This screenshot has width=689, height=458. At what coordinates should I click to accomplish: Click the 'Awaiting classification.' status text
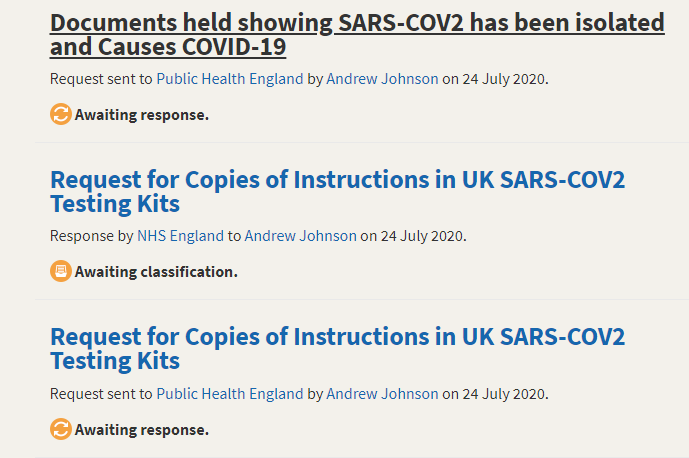pos(156,272)
